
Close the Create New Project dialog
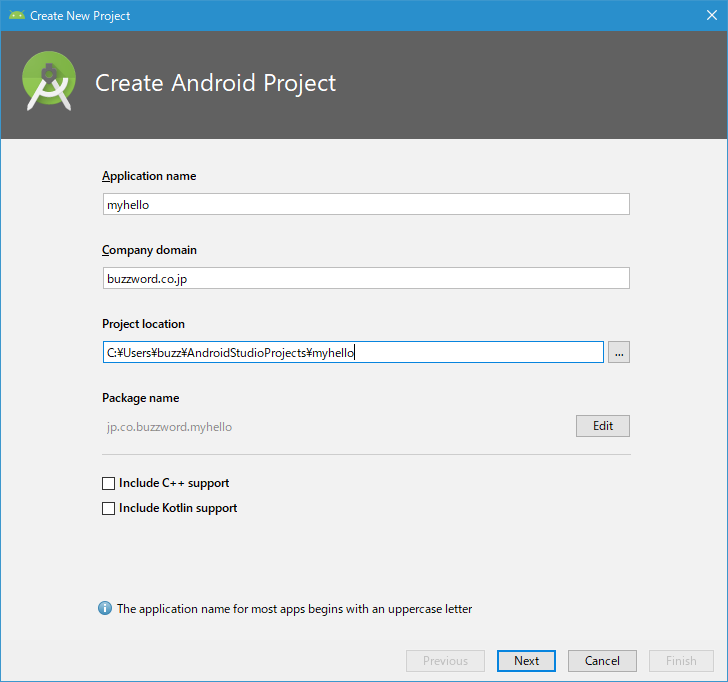click(711, 15)
